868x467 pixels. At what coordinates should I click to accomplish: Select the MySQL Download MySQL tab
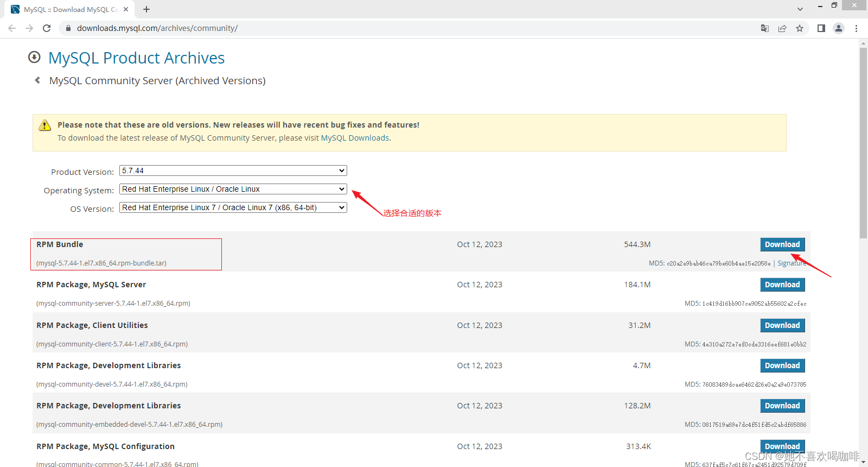click(x=71, y=9)
